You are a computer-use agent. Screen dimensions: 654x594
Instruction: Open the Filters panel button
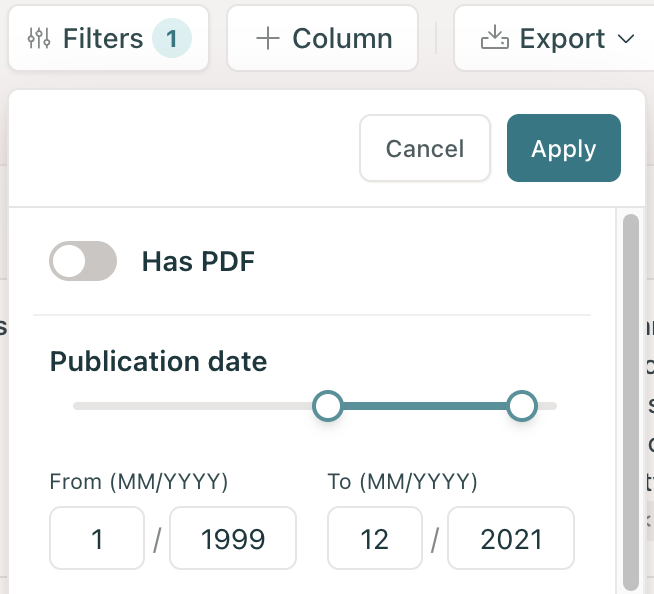[x=102, y=39]
